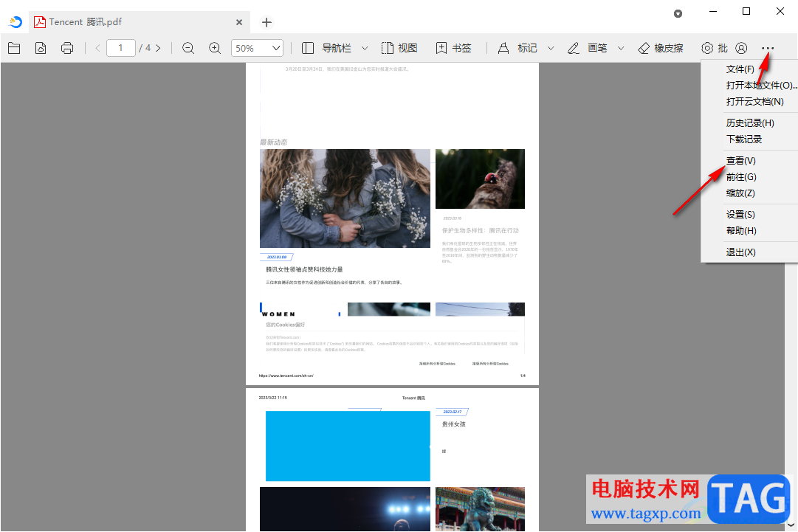
Task: Click the browser logo icon
Action: 16,22
